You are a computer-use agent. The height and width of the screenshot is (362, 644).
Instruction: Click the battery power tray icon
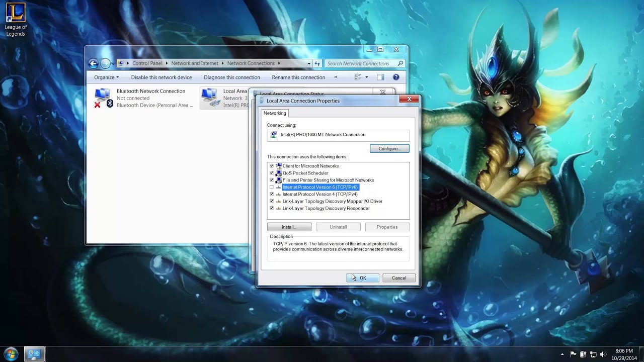tap(583, 354)
